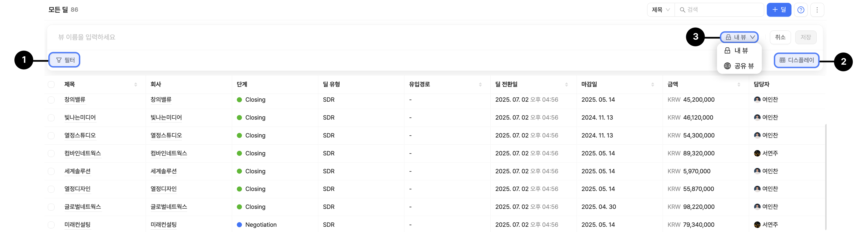Open the 제목 search field dropdown
This screenshot has width=868, height=232.
(x=660, y=10)
